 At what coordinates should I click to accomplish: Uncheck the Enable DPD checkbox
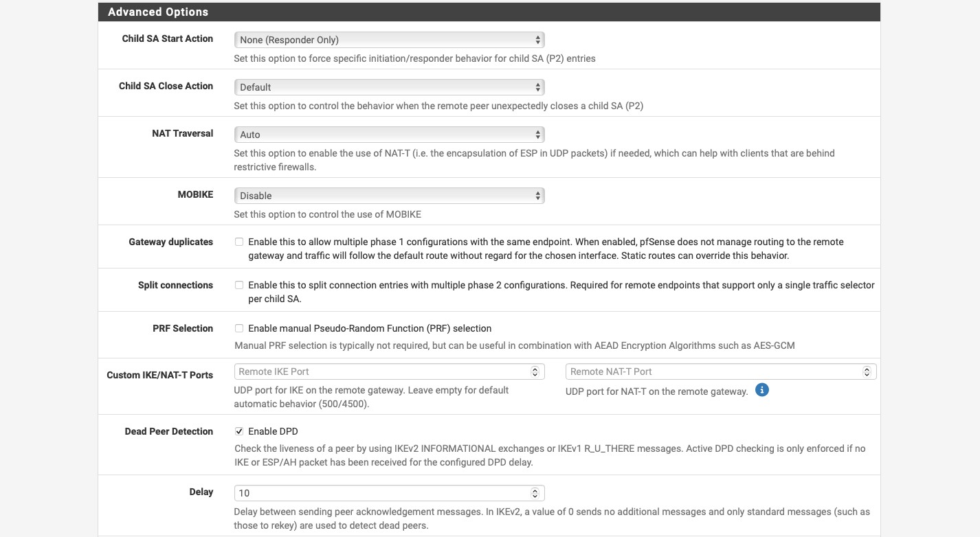(x=239, y=431)
